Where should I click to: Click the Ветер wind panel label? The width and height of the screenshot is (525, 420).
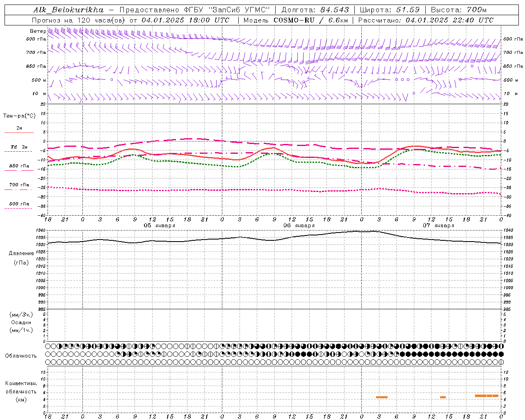click(38, 31)
